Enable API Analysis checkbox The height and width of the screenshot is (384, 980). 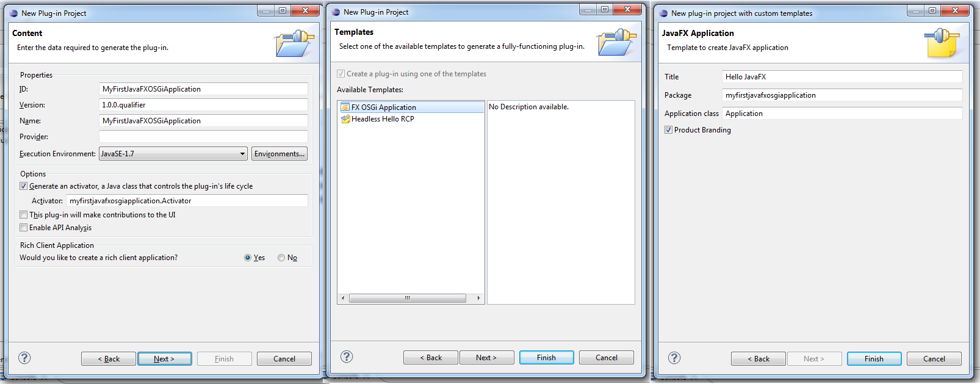point(23,228)
